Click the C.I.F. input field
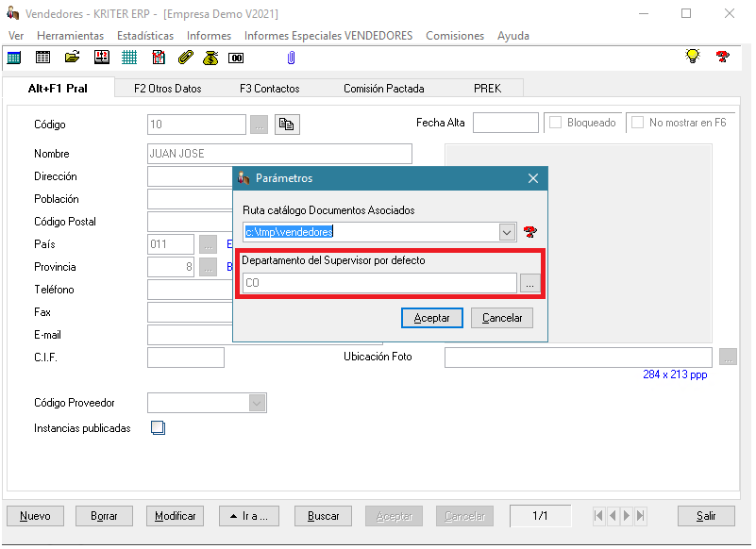 coord(186,358)
